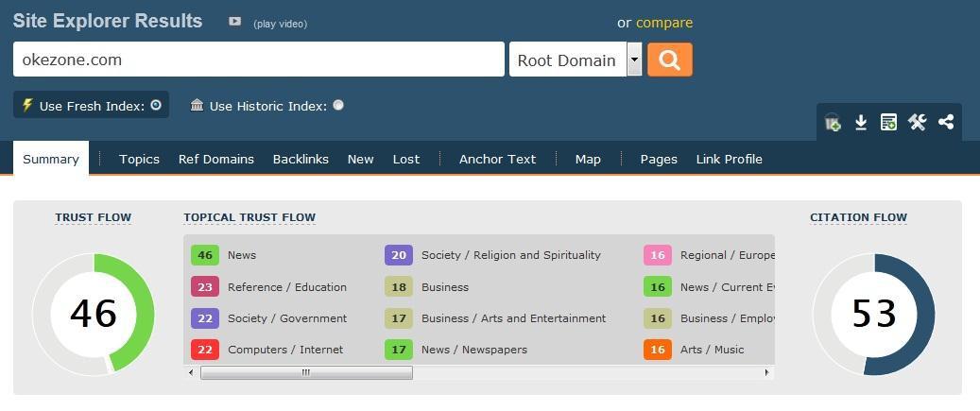Open the Ref Domains tab
Screen dimensions: 980x411
216,160
